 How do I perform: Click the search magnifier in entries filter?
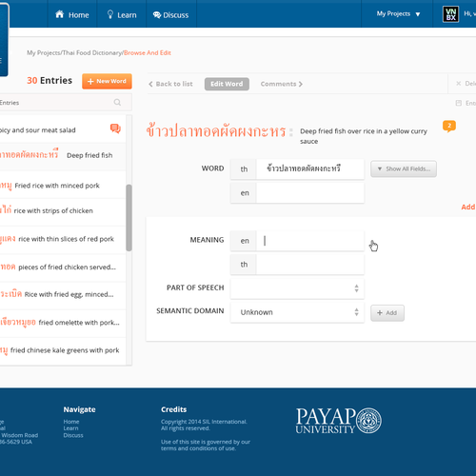pos(117,102)
